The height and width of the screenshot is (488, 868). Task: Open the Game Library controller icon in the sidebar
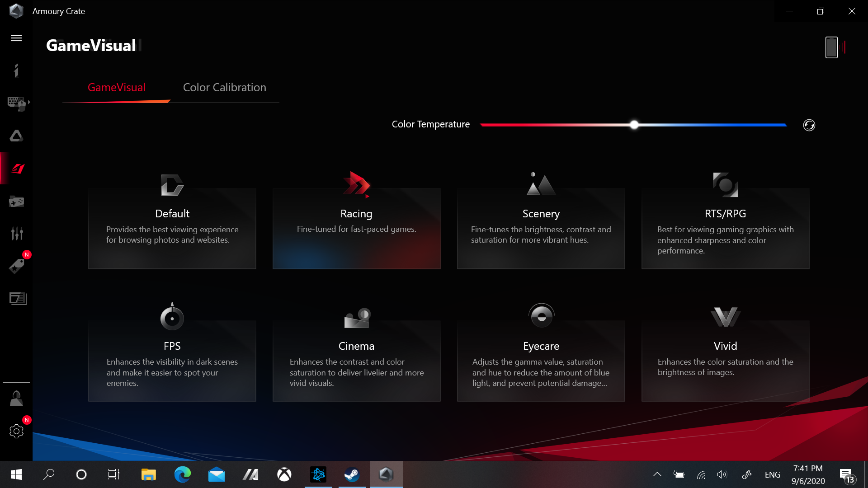(x=16, y=201)
